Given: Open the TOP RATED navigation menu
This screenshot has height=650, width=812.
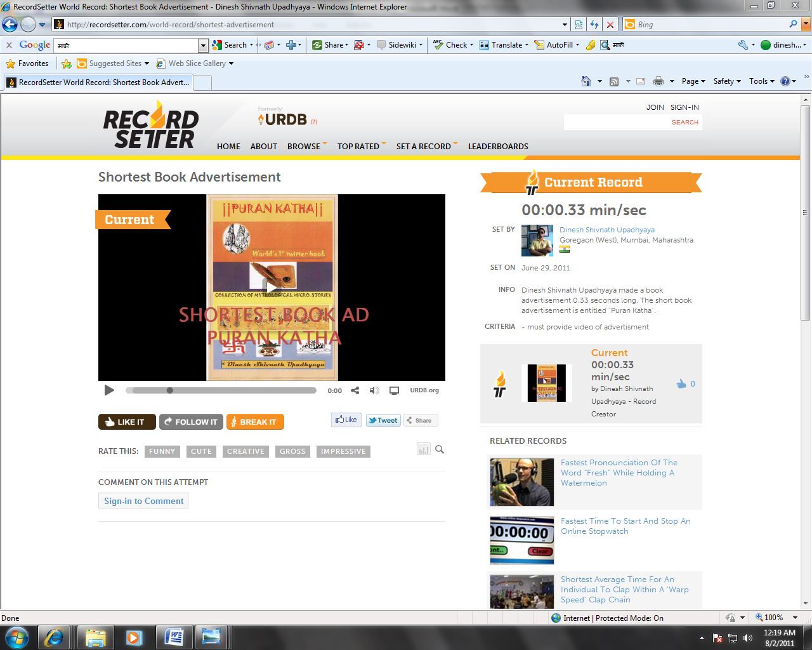Looking at the screenshot, I should [x=361, y=146].
